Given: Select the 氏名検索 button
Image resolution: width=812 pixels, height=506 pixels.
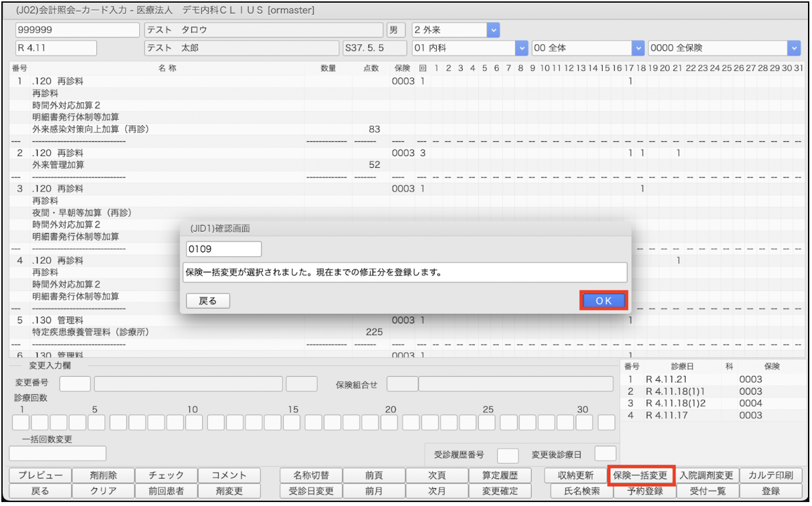Looking at the screenshot, I should coord(577,491).
